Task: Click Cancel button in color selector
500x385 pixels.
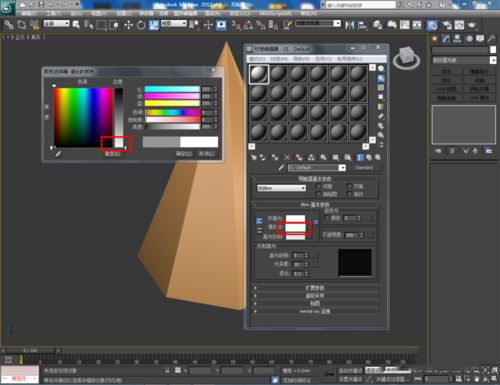Action: [207, 154]
